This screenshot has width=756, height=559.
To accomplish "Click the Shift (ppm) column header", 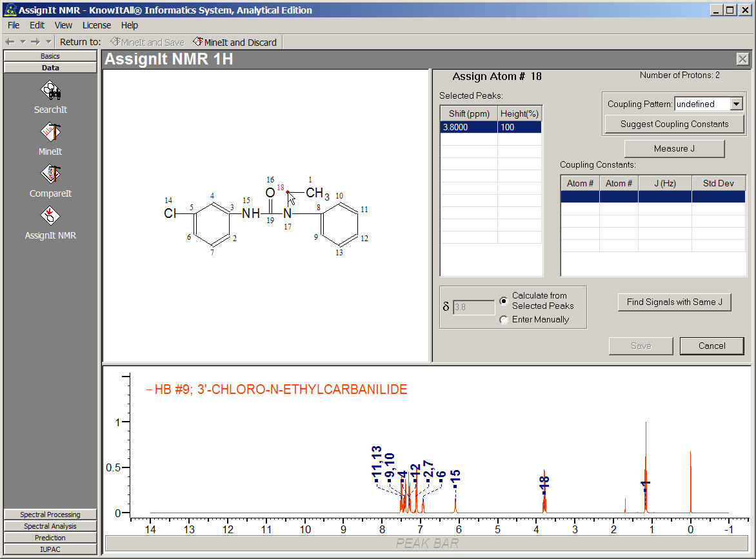I will pos(469,113).
